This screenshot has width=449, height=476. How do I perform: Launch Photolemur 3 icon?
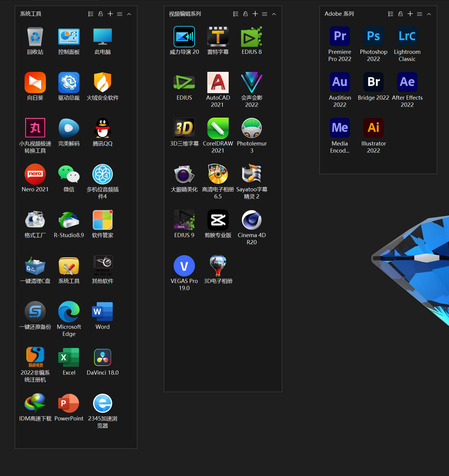pyautogui.click(x=252, y=128)
